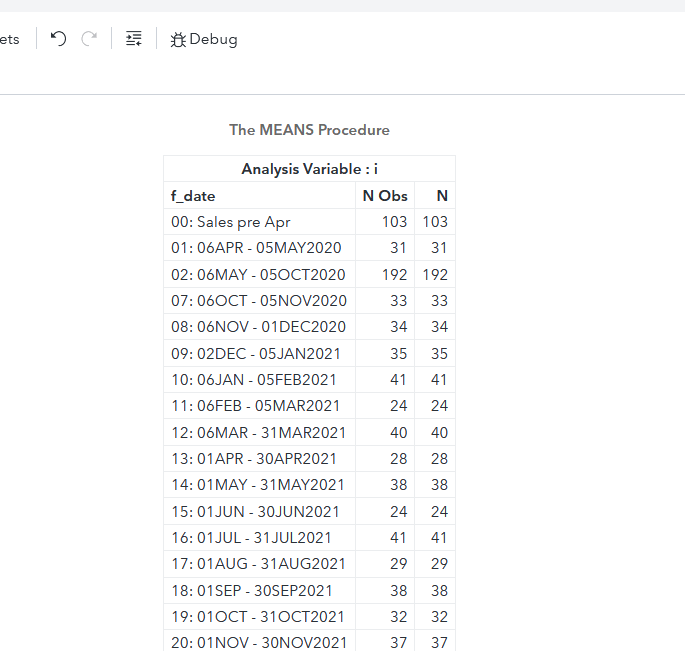This screenshot has width=685, height=651.
Task: Click the Redo arrow icon
Action: pos(89,39)
